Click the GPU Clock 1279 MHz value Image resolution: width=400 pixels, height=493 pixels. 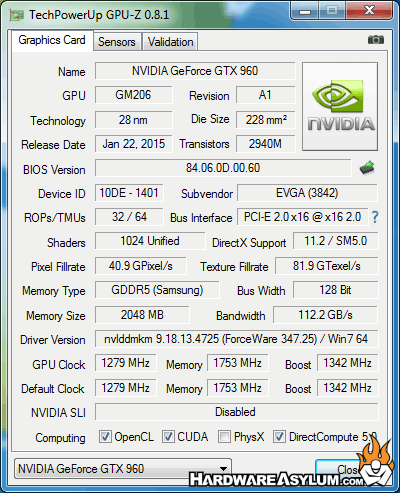click(125, 363)
